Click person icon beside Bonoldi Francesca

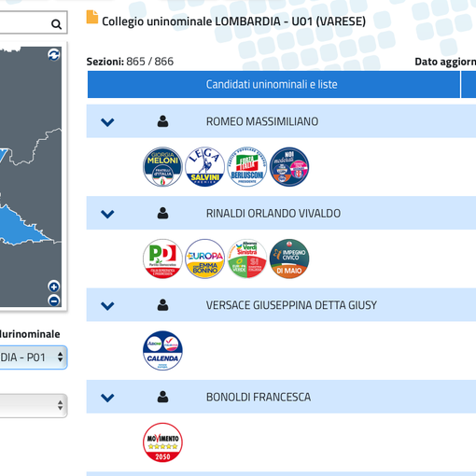(162, 397)
